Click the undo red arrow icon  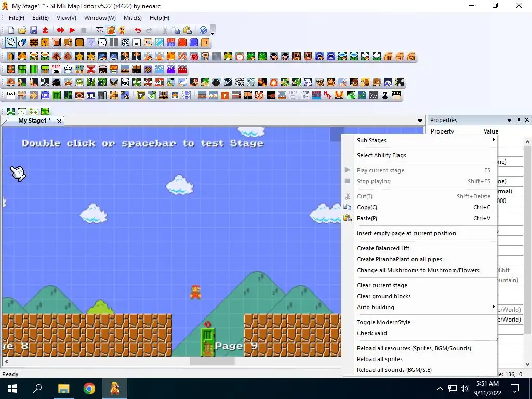[x=137, y=30]
